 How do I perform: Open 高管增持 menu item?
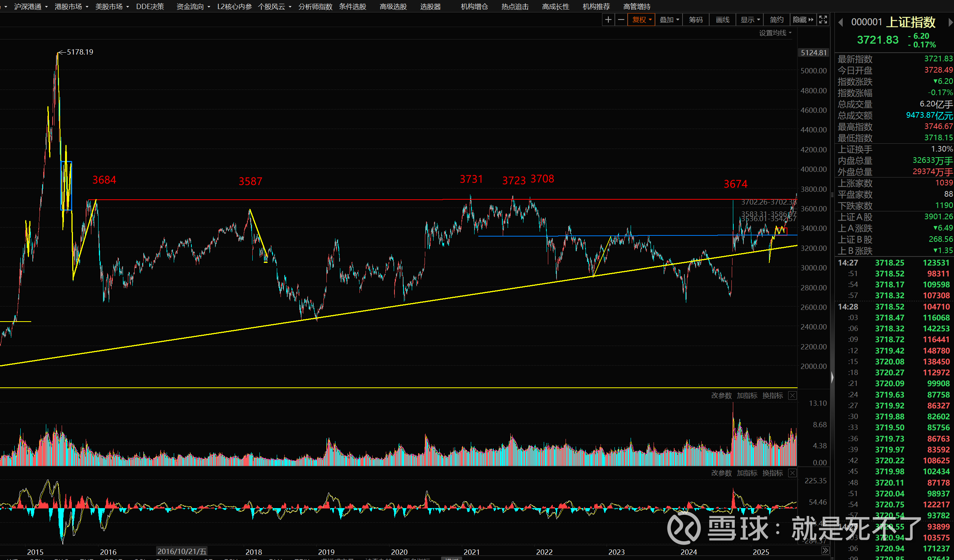(x=637, y=6)
